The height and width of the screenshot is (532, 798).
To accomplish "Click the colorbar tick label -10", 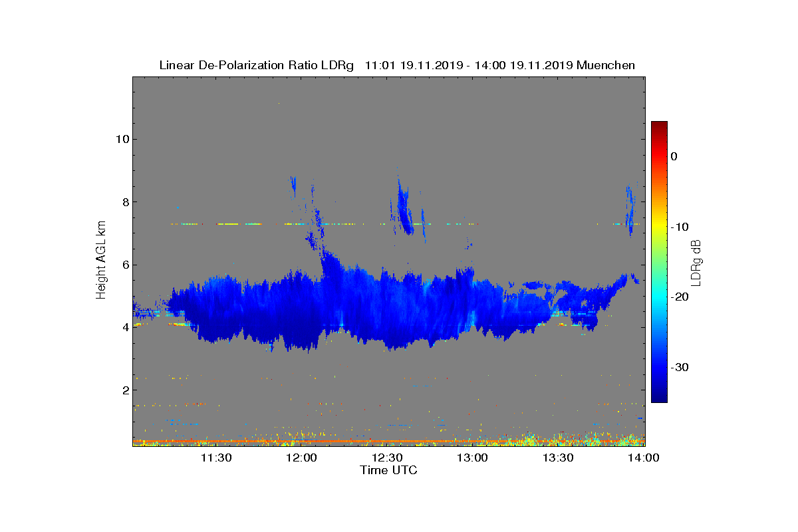I will 680,227.
